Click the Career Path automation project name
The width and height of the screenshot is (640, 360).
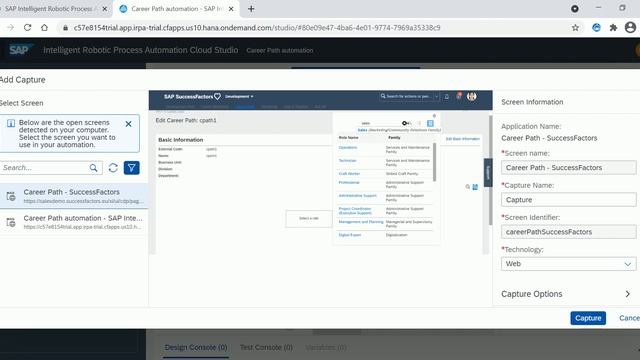280,51
